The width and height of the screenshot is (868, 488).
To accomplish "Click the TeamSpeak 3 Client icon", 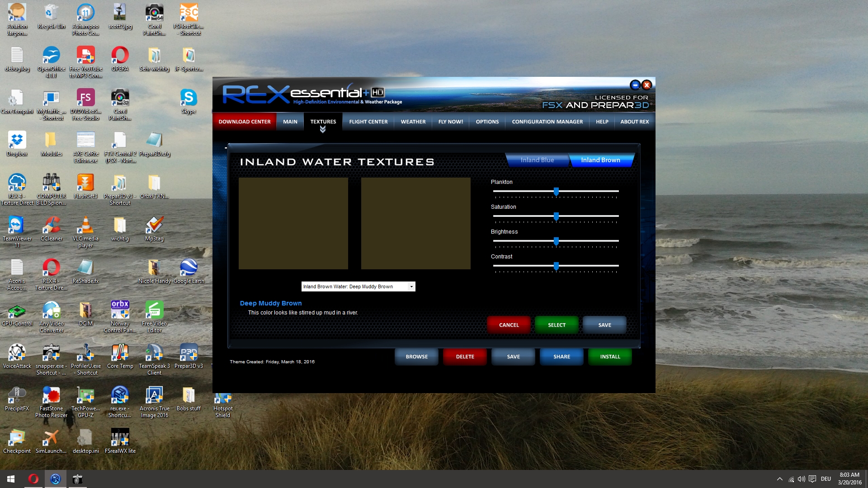I will coord(154,359).
